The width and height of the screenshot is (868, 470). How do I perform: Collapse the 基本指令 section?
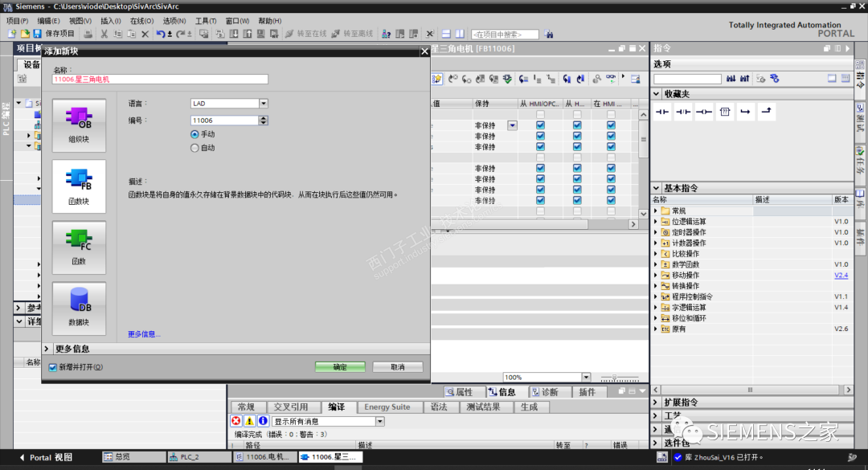[x=657, y=187]
